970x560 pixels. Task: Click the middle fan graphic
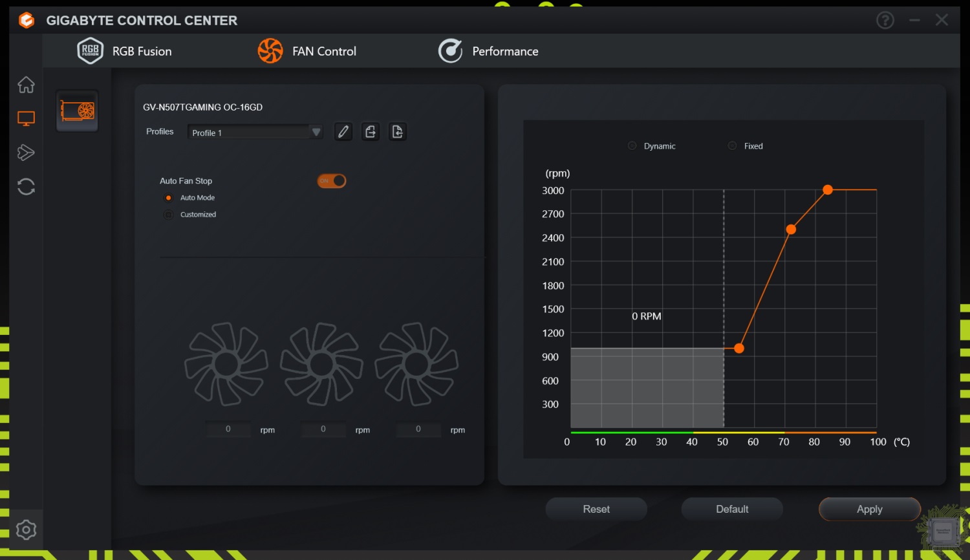point(321,365)
